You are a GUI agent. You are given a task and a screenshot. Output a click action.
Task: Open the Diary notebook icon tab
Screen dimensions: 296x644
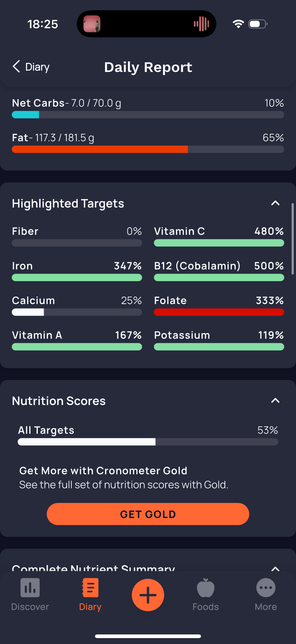point(90,588)
